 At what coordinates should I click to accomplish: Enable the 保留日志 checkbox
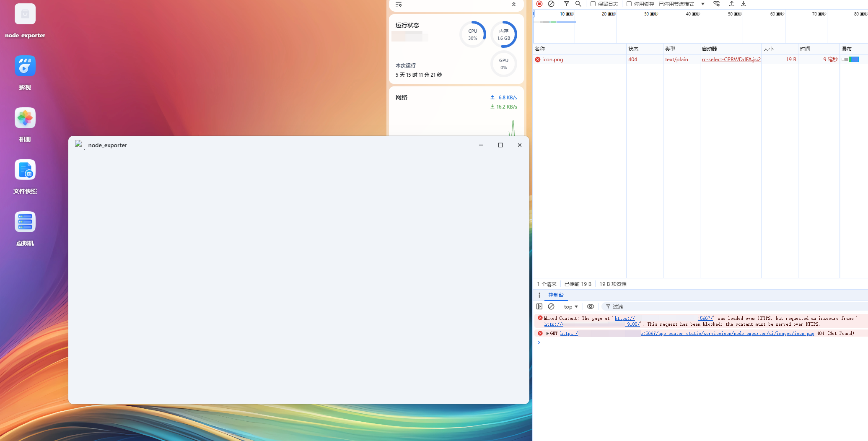point(593,4)
